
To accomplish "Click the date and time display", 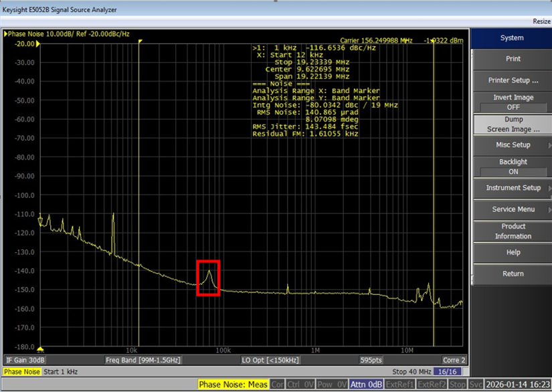I will click(517, 385).
